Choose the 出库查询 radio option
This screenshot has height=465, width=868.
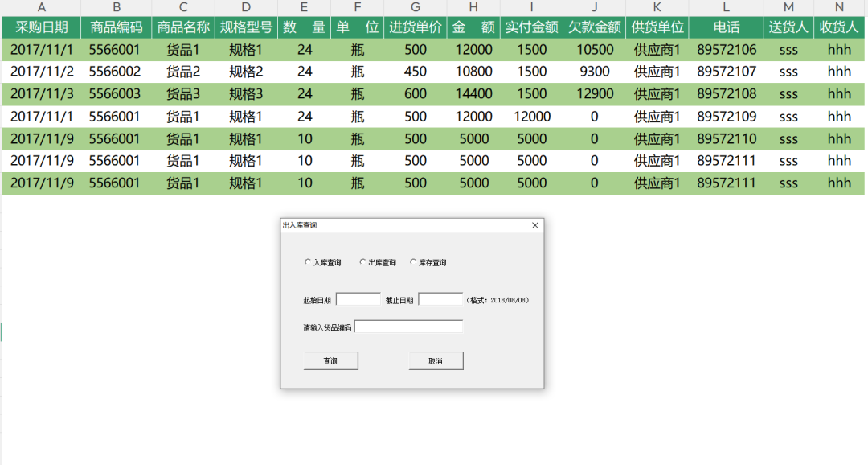pyautogui.click(x=362, y=262)
